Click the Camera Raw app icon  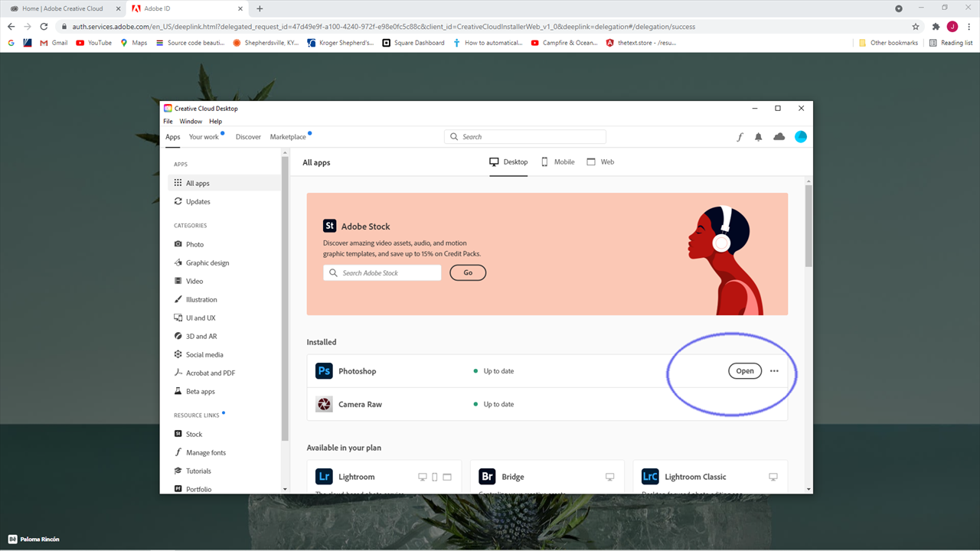point(324,404)
